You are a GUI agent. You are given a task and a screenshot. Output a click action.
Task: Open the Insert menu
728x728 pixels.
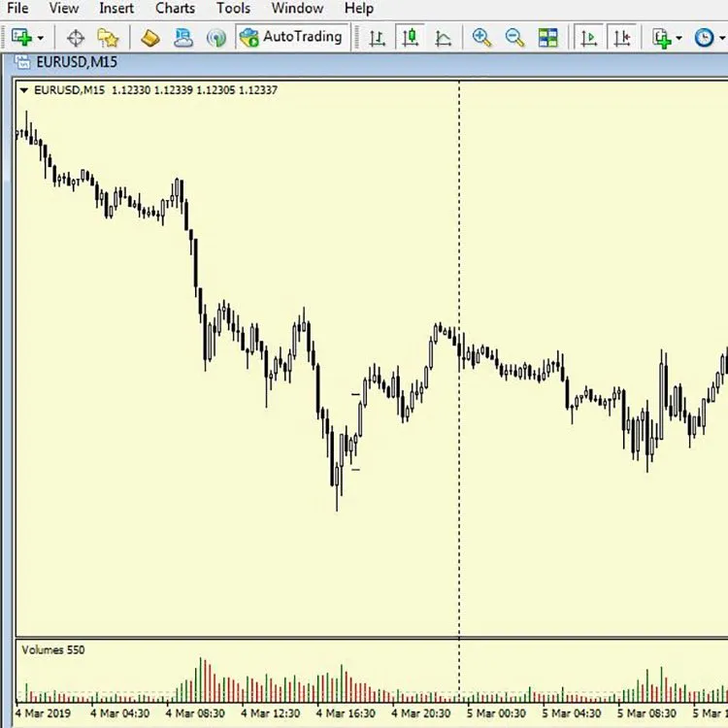(x=116, y=9)
